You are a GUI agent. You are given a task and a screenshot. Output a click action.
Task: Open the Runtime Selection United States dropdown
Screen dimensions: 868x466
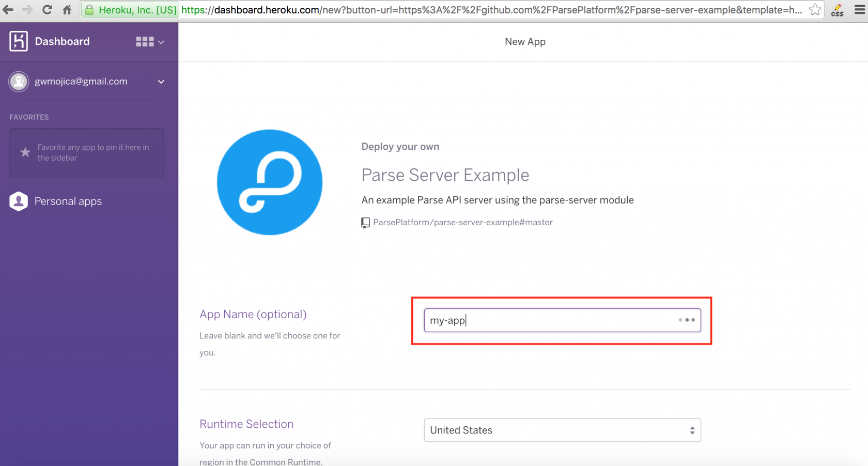[562, 430]
